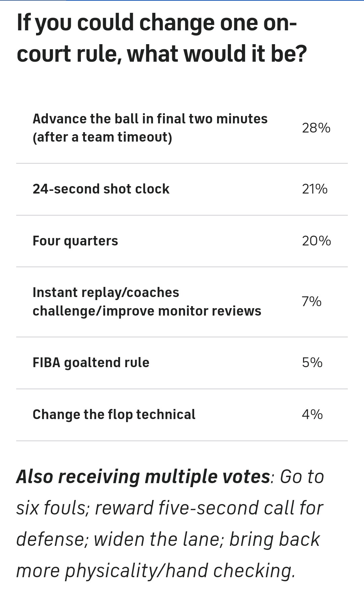
Task: Click the headline about changing one on-court rule
Action: (x=162, y=38)
